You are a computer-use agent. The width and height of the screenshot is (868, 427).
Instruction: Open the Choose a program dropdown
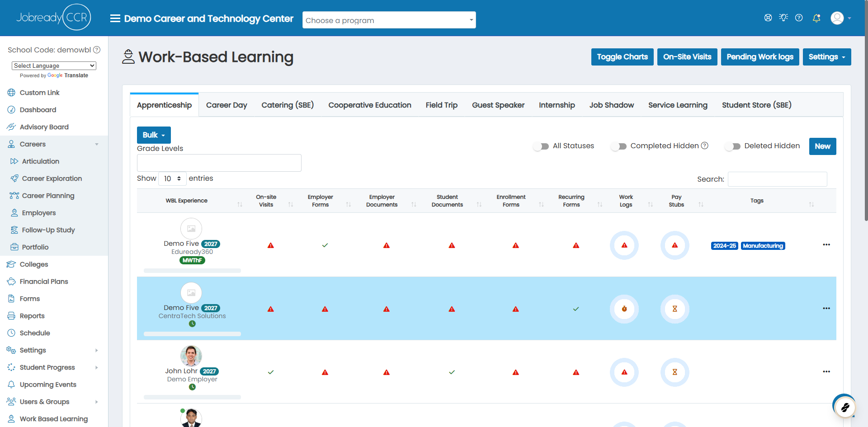click(389, 20)
